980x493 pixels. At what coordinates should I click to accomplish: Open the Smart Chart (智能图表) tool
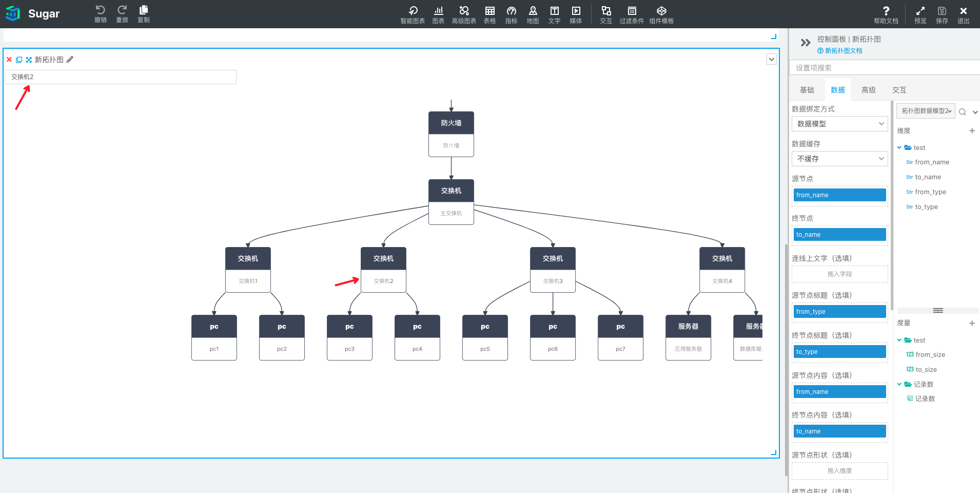pyautogui.click(x=413, y=14)
